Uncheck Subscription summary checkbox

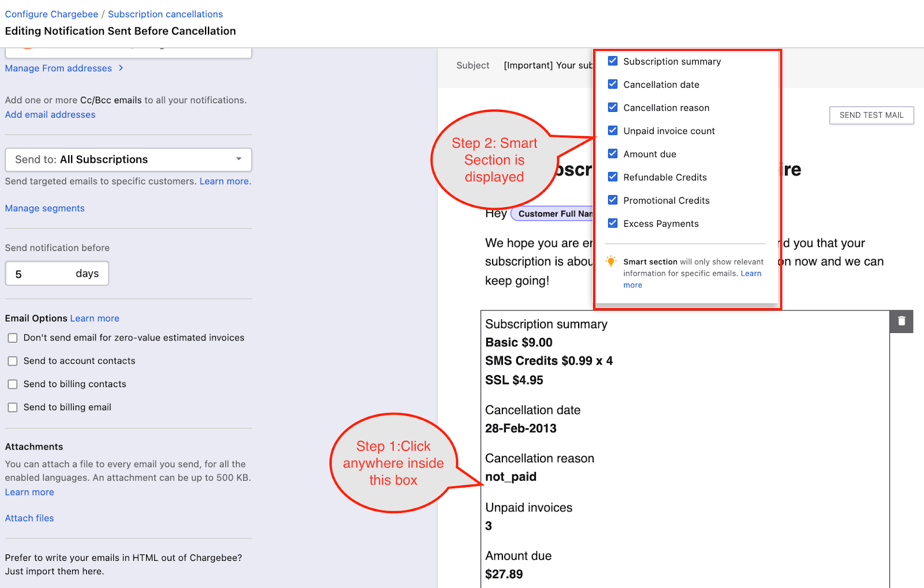pyautogui.click(x=613, y=61)
